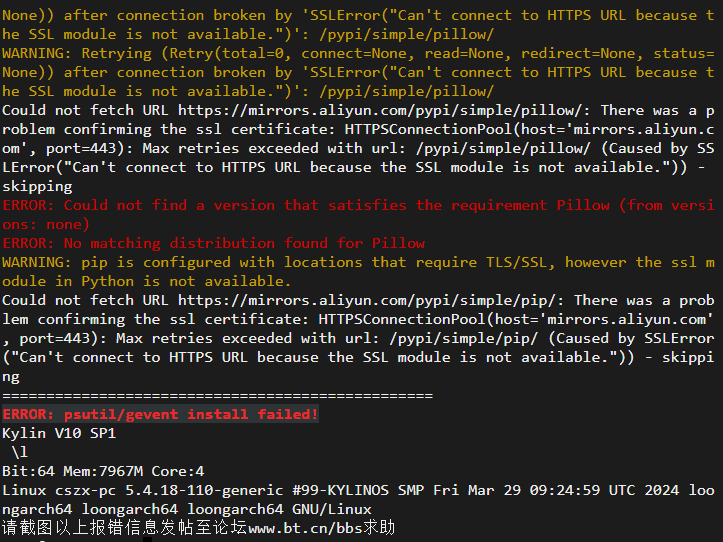Click the Bit:64 text
Screen dimensions: 723x542
click(28, 471)
